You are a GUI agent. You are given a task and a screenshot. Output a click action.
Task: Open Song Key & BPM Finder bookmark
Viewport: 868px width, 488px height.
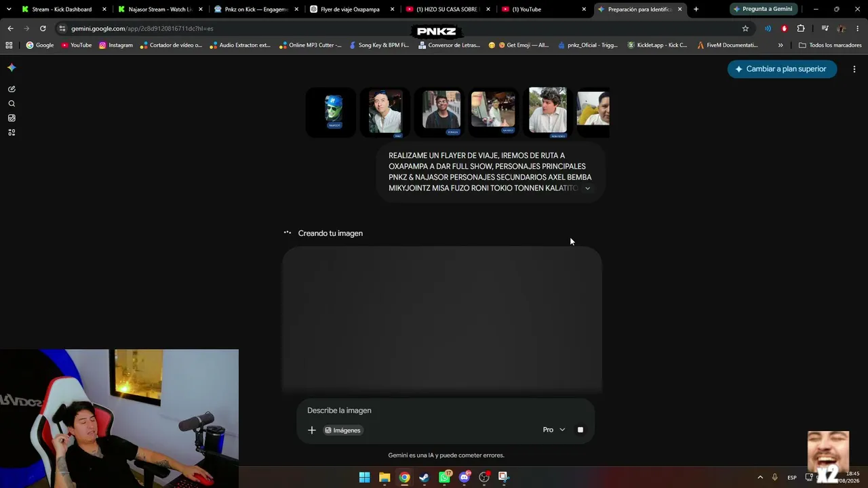(379, 45)
